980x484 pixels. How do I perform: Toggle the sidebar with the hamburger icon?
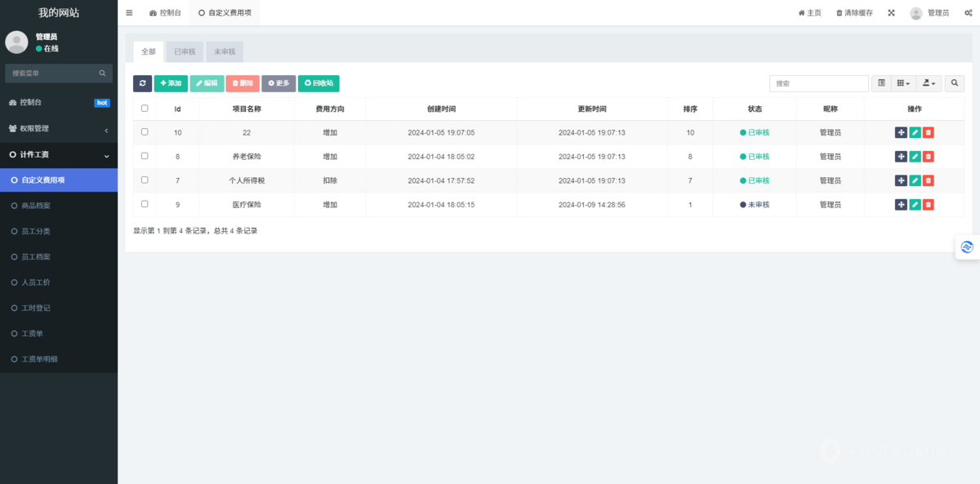(x=129, y=13)
